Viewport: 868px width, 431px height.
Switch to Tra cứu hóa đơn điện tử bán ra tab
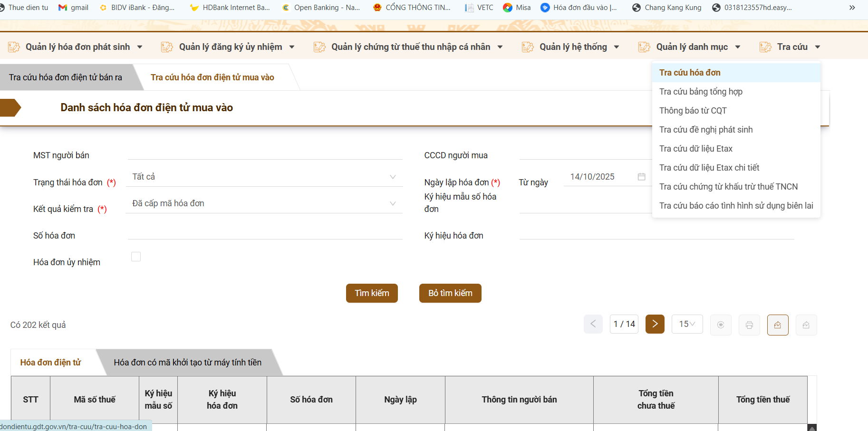point(66,77)
